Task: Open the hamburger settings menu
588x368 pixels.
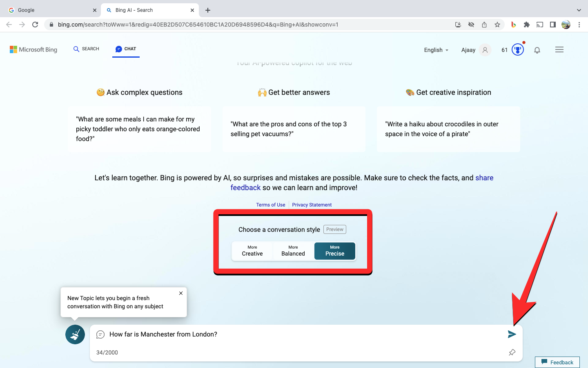Action: [559, 49]
